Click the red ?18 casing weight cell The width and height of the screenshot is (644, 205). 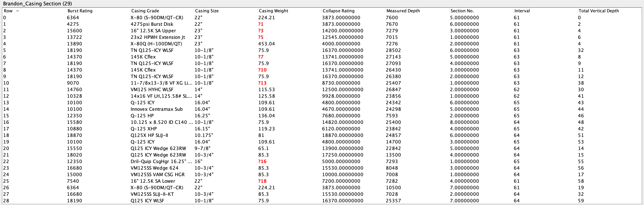pos(262,181)
